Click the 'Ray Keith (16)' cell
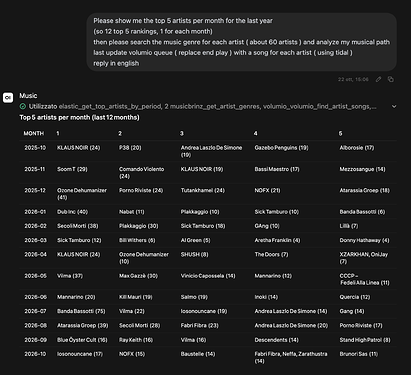411x375 pixels. tap(136, 340)
